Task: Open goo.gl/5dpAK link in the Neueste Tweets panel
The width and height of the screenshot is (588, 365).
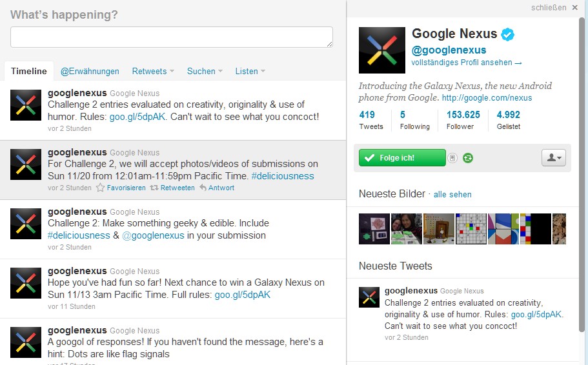Action: click(536, 315)
